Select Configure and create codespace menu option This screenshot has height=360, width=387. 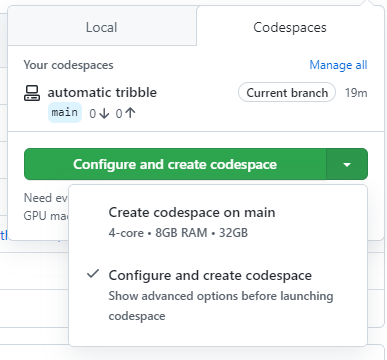pyautogui.click(x=210, y=275)
